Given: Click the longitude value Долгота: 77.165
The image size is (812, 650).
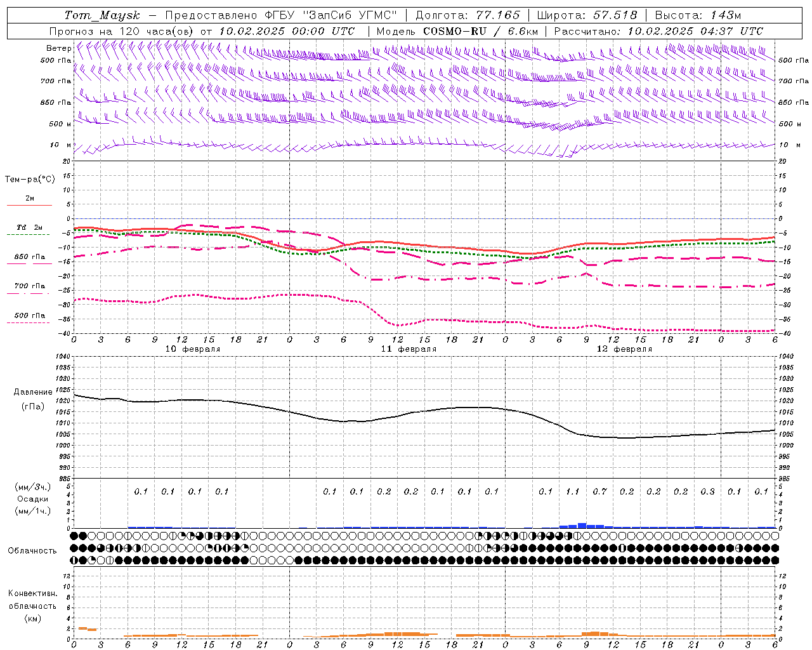Looking at the screenshot, I should (x=468, y=15).
